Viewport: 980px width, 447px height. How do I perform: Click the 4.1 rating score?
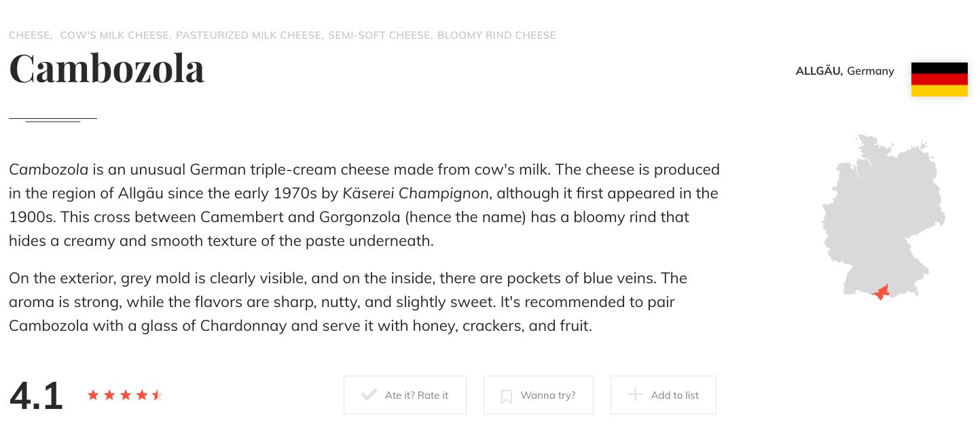pos(36,396)
